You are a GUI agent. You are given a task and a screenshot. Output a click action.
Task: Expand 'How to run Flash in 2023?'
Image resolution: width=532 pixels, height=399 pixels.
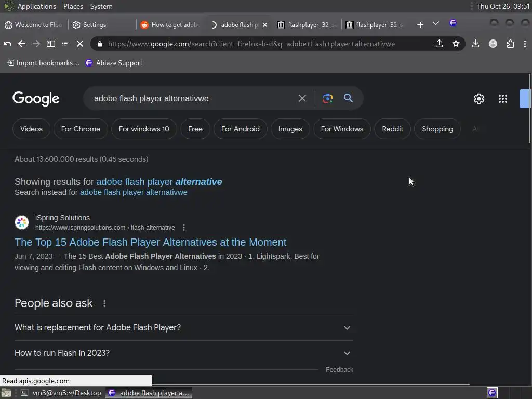pyautogui.click(x=184, y=353)
